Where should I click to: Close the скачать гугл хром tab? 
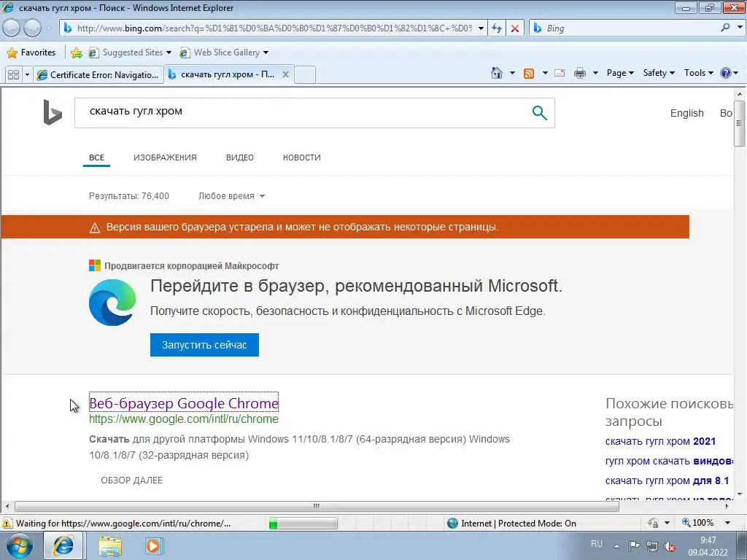(285, 74)
